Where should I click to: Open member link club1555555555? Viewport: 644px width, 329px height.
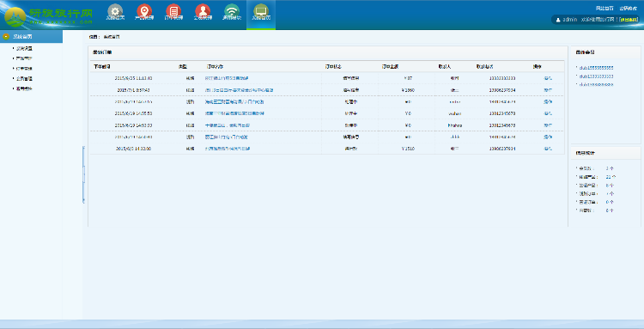click(597, 68)
